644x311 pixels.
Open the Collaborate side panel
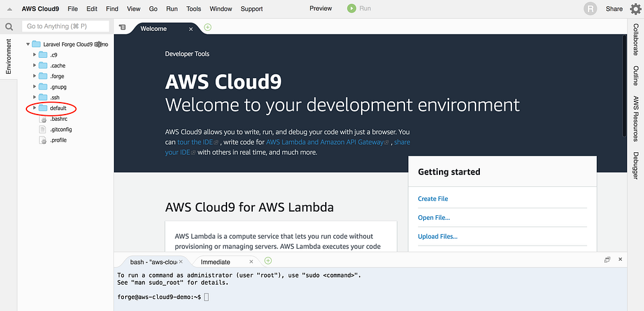click(635, 41)
